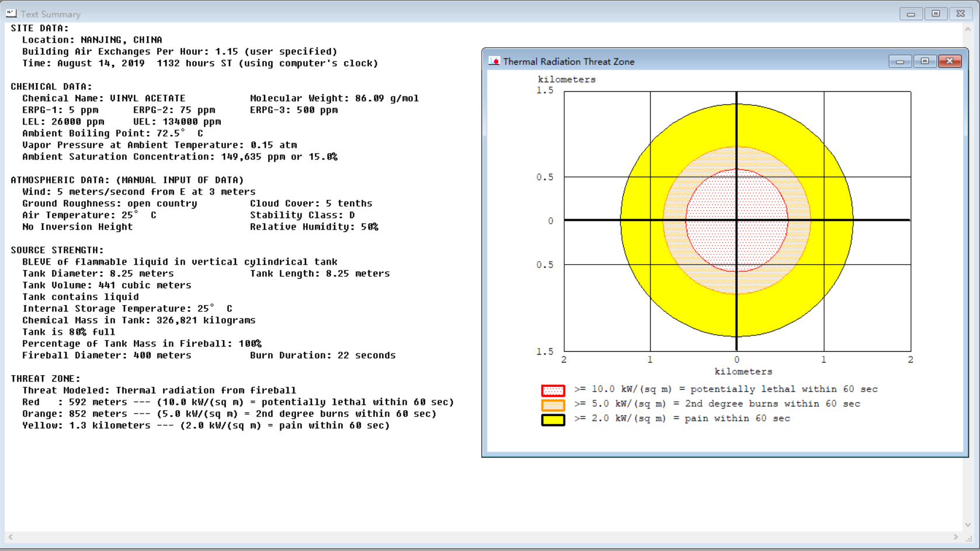The width and height of the screenshot is (980, 551).
Task: Click the 'SITE DATA:' heading
Action: pyautogui.click(x=40, y=28)
